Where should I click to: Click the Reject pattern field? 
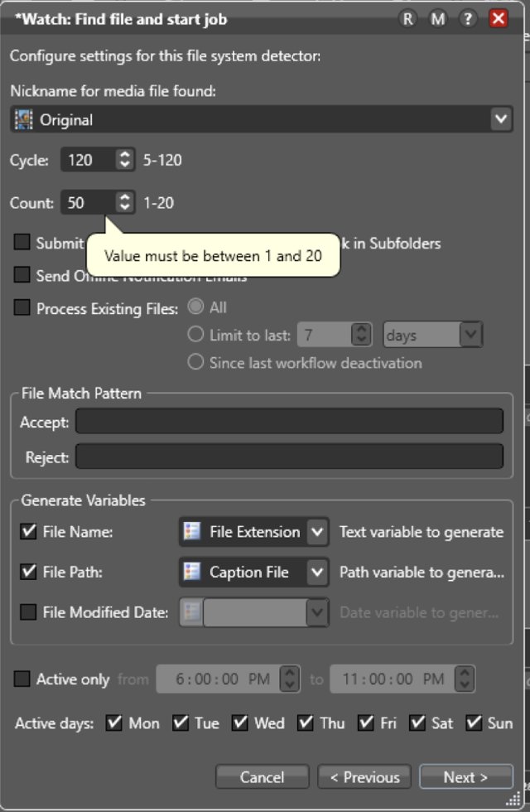tap(289, 457)
